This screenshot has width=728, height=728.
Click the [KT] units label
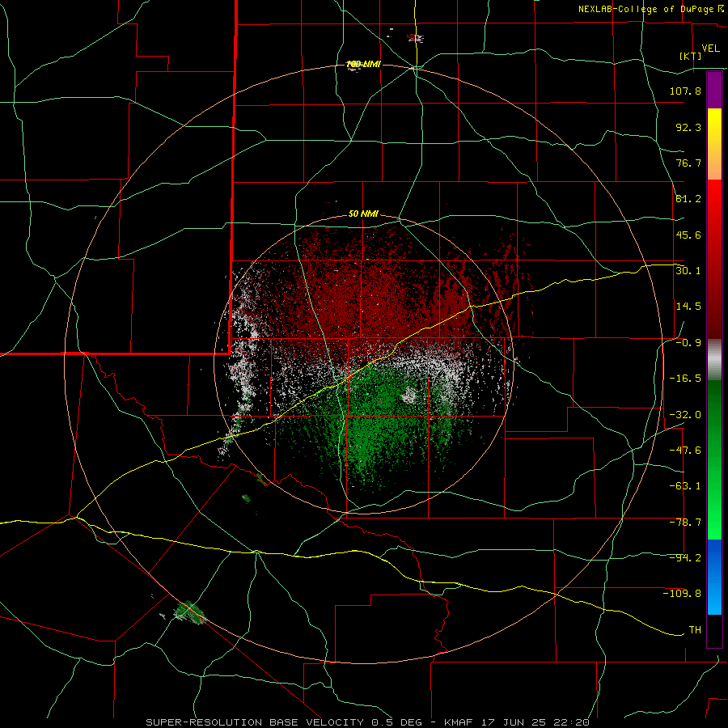click(x=690, y=56)
